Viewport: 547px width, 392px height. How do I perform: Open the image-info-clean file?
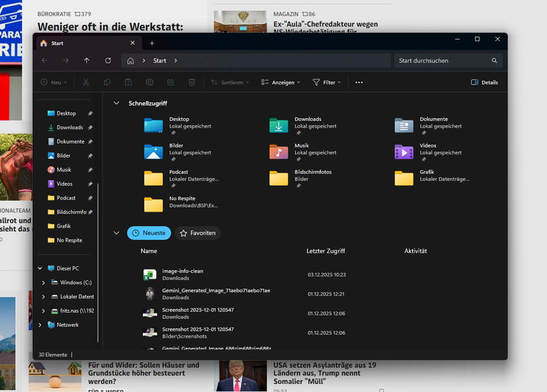(182, 271)
